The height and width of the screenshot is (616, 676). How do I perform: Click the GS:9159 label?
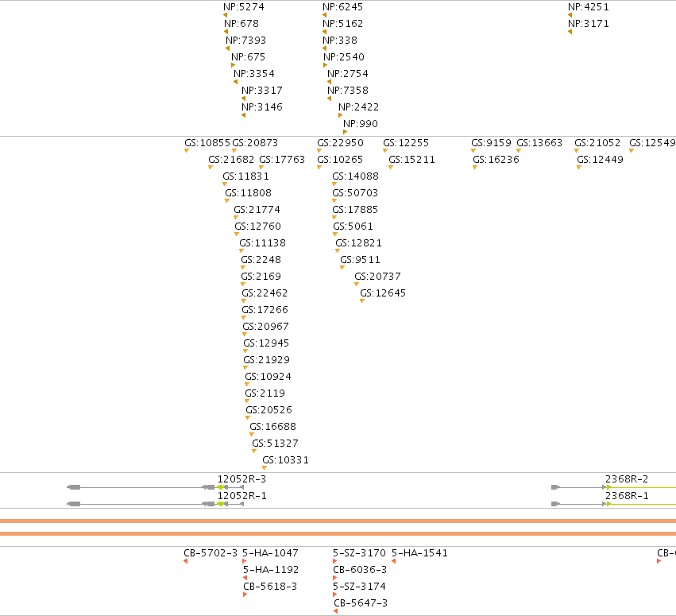coord(491,143)
